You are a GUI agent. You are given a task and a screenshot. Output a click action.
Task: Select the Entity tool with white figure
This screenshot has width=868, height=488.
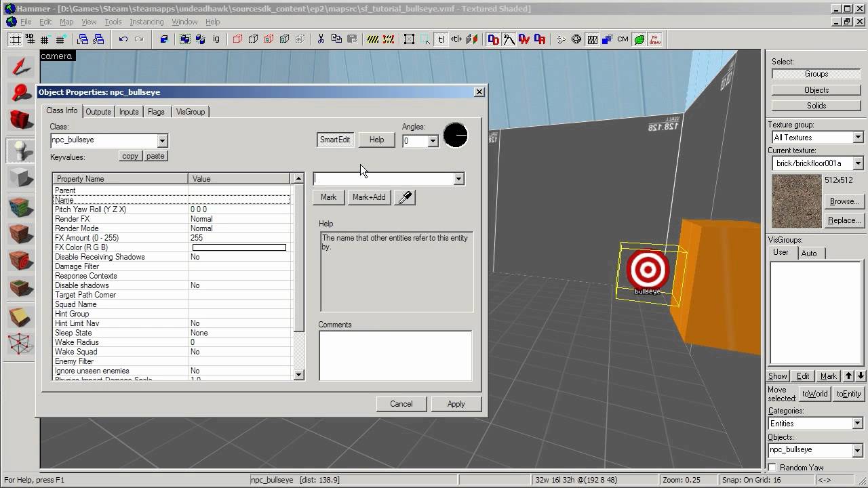pos(21,150)
